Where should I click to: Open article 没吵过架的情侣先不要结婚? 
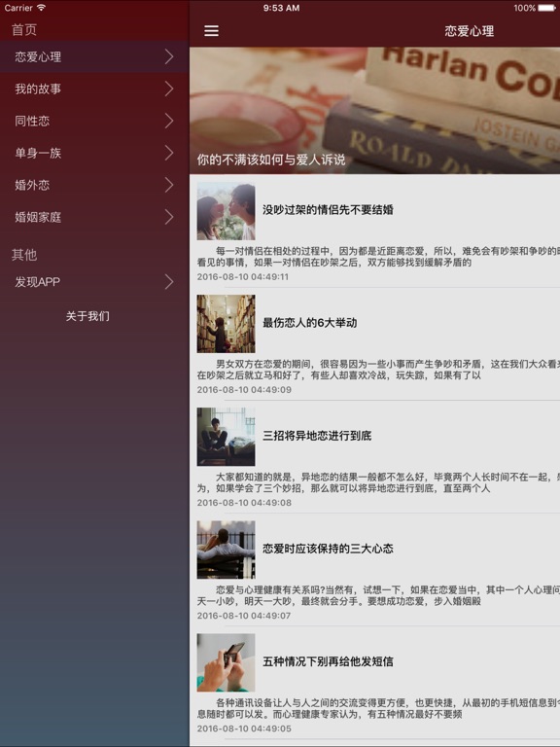click(328, 210)
